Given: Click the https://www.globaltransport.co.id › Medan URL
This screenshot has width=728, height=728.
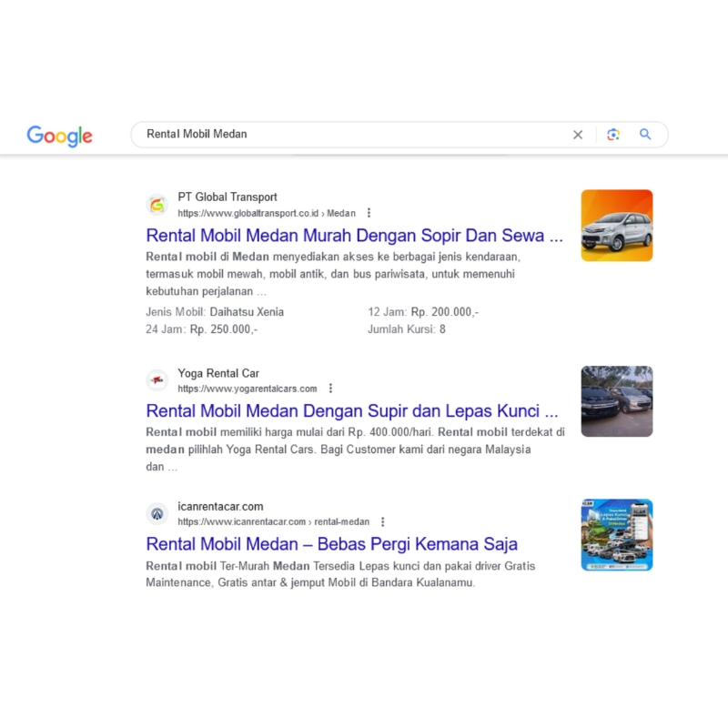Looking at the screenshot, I should 267,213.
